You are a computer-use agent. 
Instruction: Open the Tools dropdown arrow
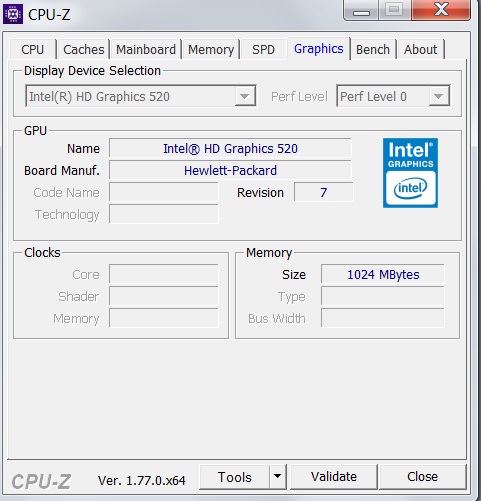point(277,477)
